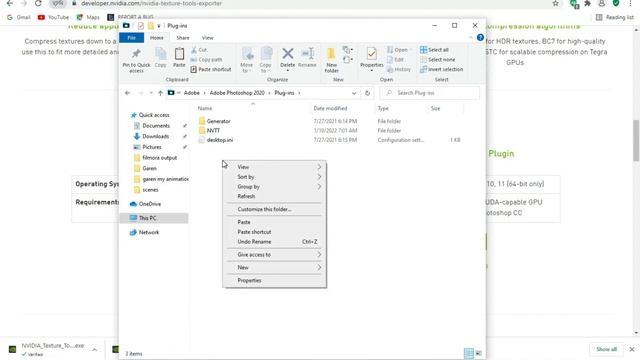Viewport: 640px width, 360px height.
Task: Expand Give access to submenu
Action: tap(274, 255)
